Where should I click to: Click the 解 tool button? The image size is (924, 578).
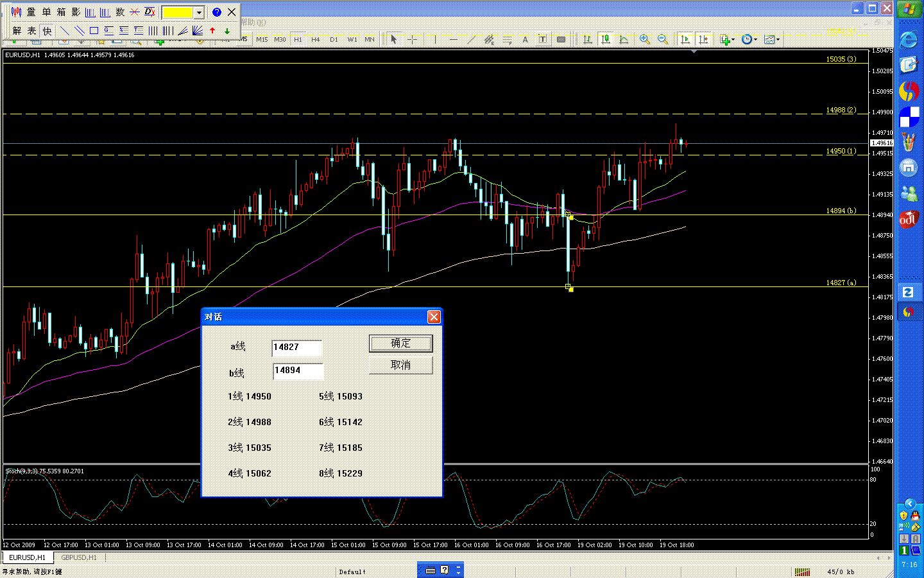[17, 30]
